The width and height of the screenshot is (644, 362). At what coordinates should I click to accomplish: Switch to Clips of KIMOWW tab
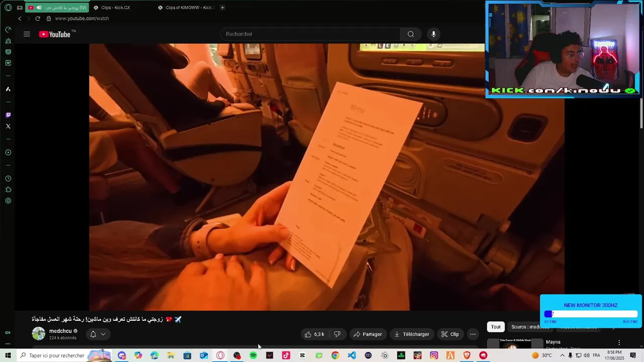[x=186, y=8]
